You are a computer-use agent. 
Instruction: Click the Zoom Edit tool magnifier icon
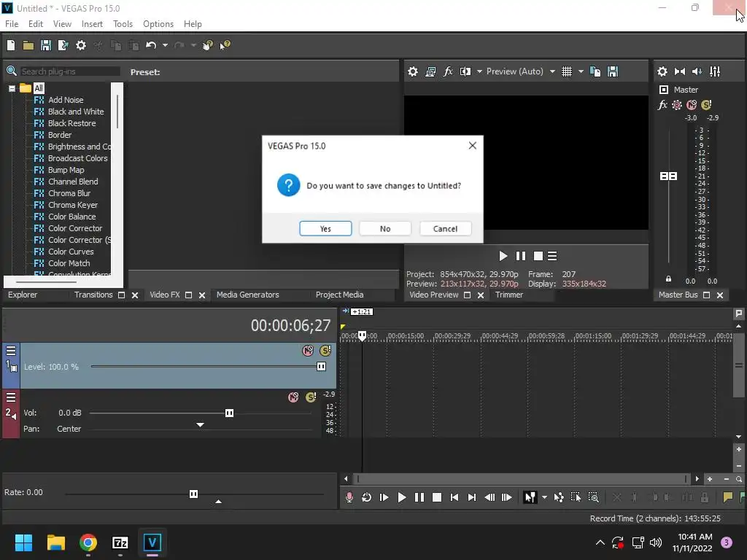pos(593,497)
